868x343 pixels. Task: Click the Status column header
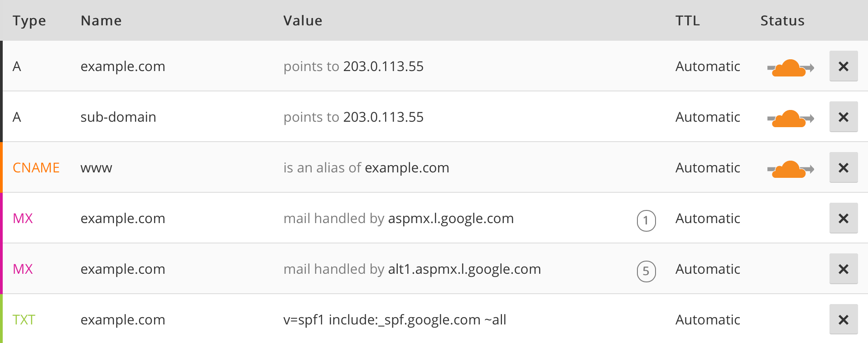click(x=782, y=20)
